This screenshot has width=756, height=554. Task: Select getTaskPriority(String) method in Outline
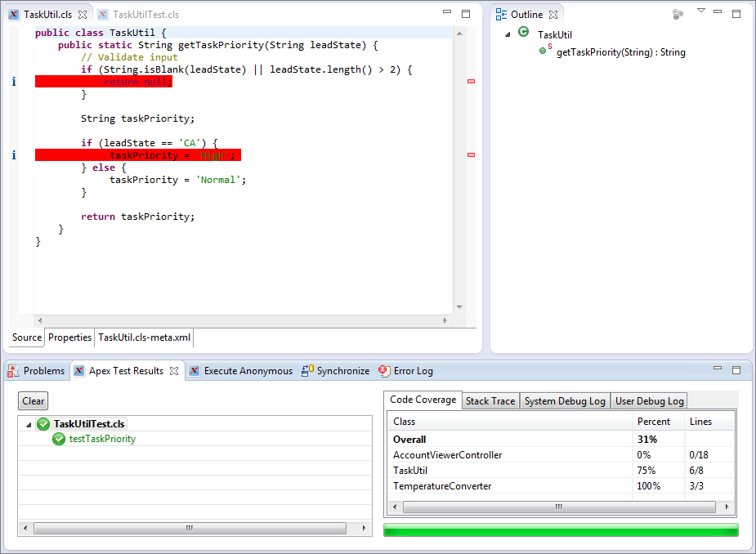pyautogui.click(x=620, y=52)
